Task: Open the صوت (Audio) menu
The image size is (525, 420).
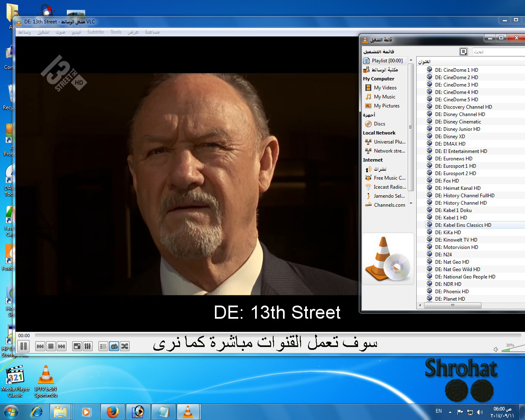Action: point(61,32)
